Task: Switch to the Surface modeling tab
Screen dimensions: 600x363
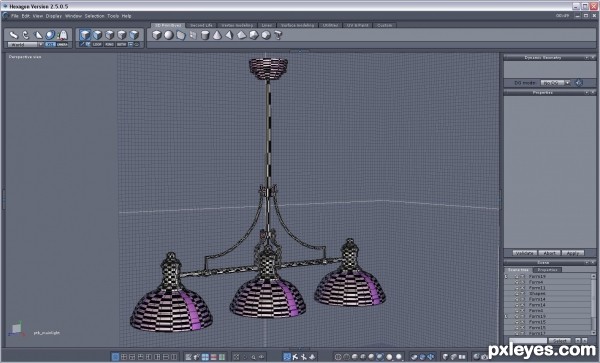Action: 297,25
